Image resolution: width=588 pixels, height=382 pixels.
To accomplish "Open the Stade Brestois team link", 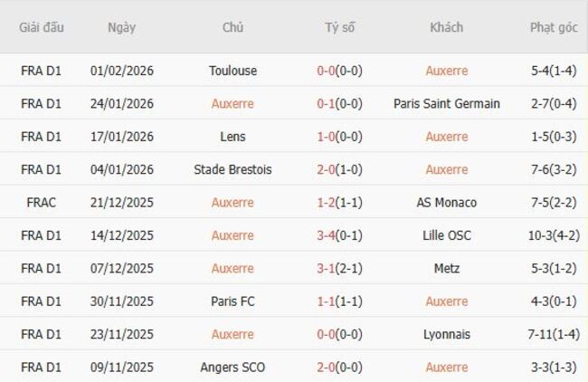I will pos(232,169).
